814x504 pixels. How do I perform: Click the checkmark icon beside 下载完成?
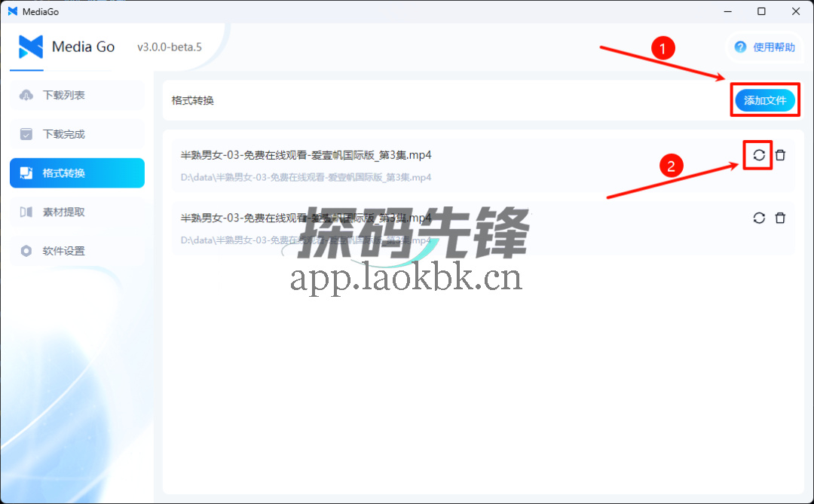[26, 134]
